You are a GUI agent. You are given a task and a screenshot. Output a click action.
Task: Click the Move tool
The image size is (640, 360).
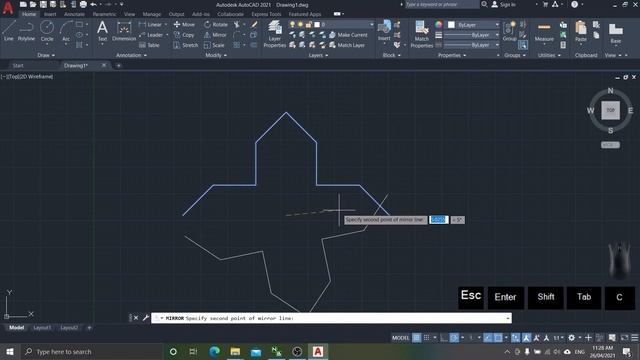pyautogui.click(x=184, y=24)
